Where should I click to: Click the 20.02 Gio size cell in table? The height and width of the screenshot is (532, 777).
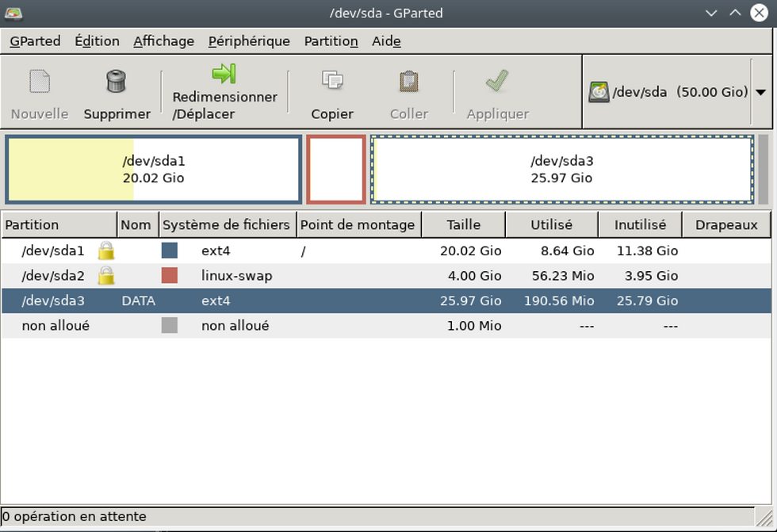pos(471,251)
